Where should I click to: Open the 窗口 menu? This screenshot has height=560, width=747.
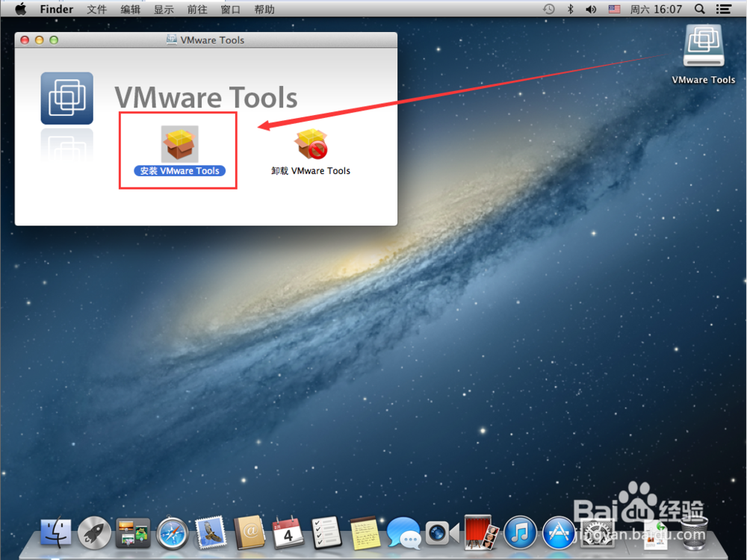[231, 9]
